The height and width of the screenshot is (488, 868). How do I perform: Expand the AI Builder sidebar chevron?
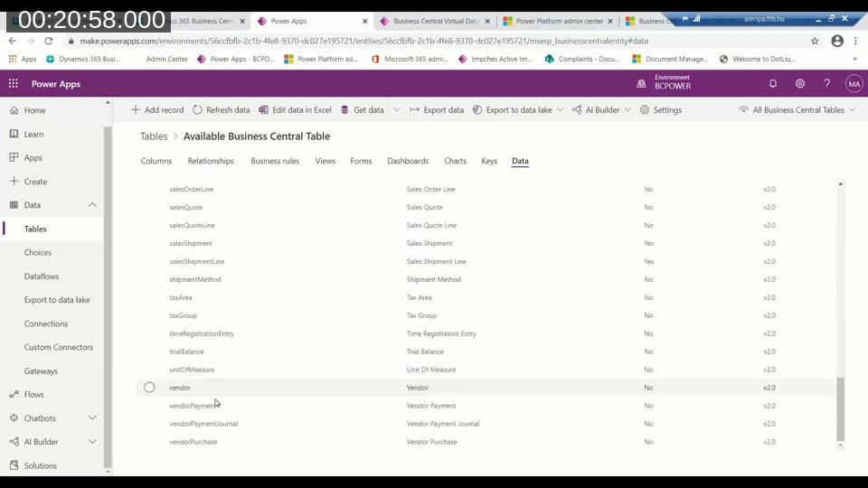(92, 442)
